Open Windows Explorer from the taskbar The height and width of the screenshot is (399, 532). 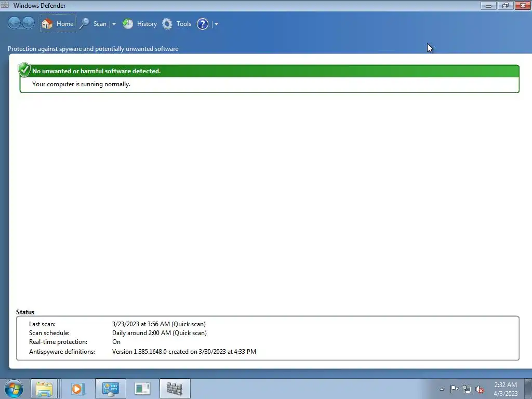coord(44,389)
